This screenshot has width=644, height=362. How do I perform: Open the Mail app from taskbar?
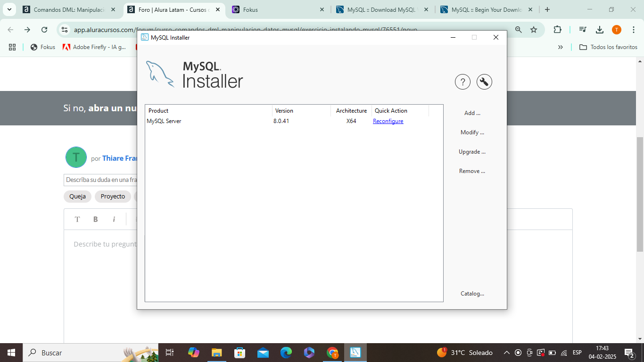[263, 353]
